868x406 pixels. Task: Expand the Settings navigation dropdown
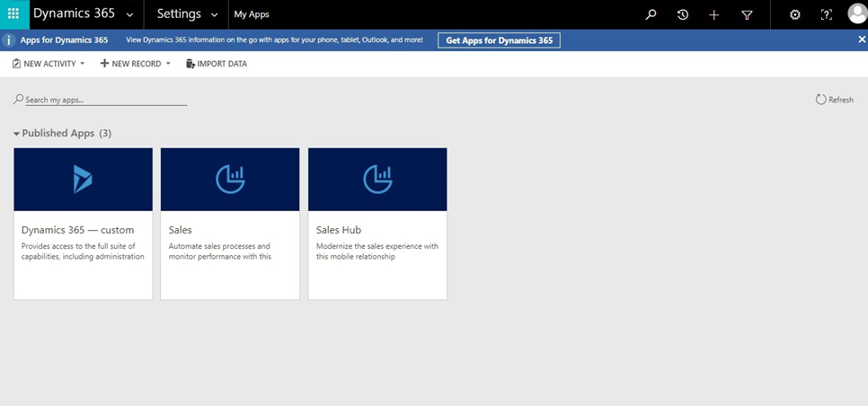point(214,14)
